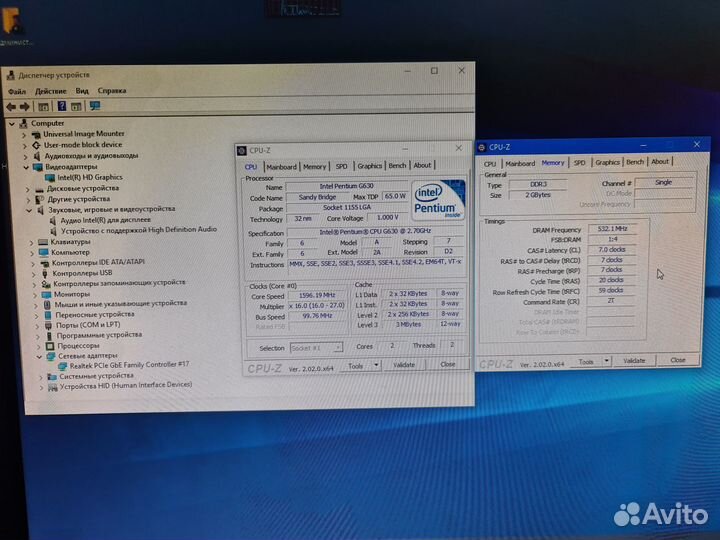The height and width of the screenshot is (540, 720).
Task: Switch to Bench tab in left CPU-Z
Action: 397,165
